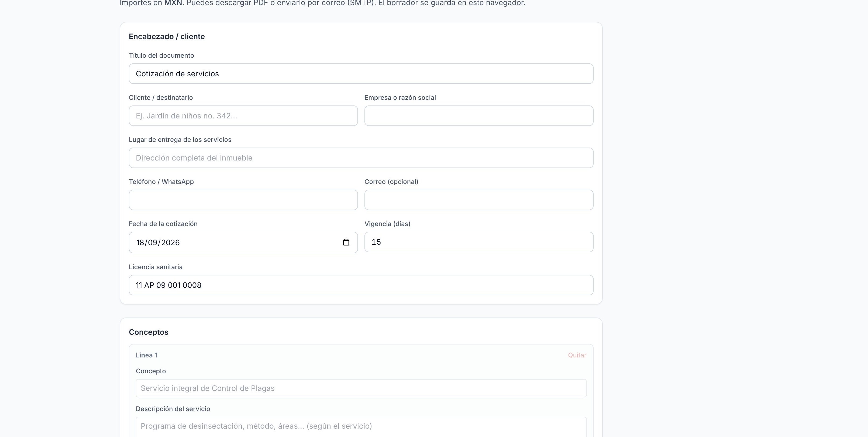Click the 'Correo (opcional)' label

(391, 182)
